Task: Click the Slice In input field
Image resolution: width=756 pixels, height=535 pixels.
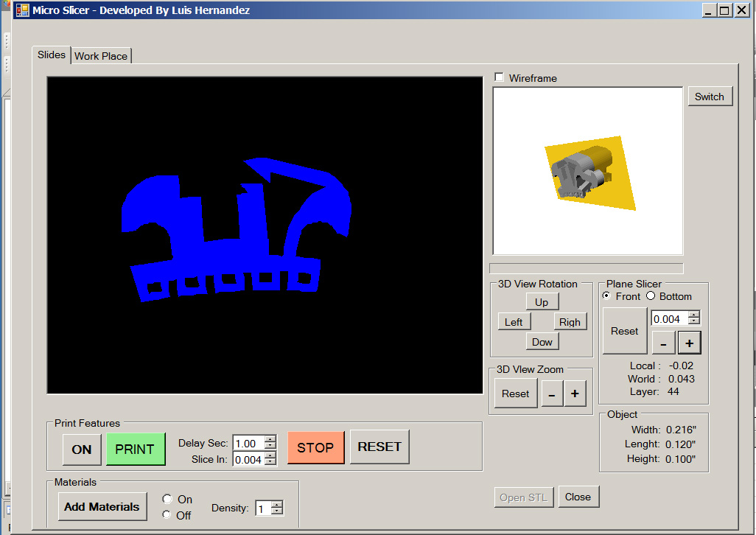Action: point(249,459)
